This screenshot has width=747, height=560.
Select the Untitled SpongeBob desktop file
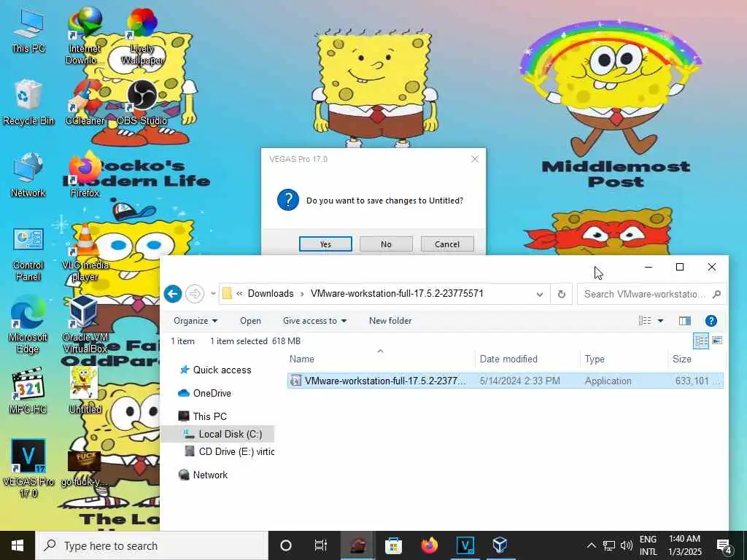click(85, 391)
